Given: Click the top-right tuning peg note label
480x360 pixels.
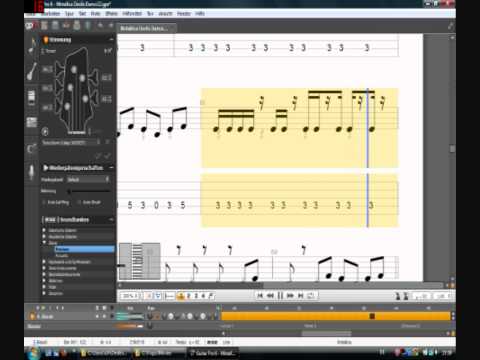Looking at the screenshot, I should pyautogui.click(x=106, y=78).
